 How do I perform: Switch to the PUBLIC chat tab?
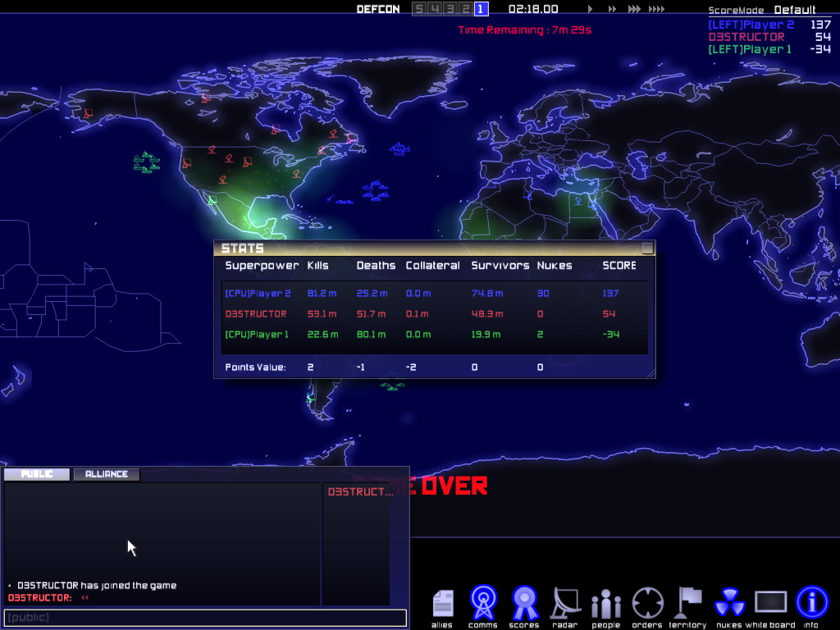click(x=36, y=474)
